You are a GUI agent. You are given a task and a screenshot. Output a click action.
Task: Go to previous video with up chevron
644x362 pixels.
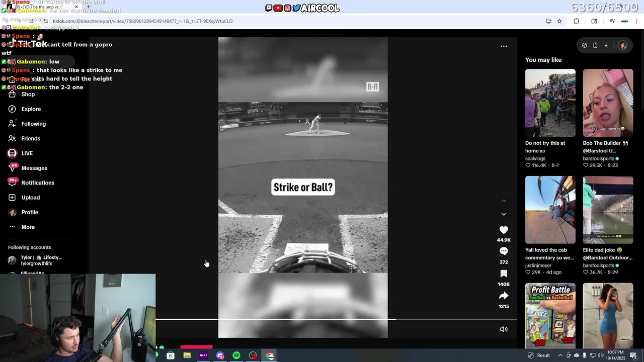[x=504, y=201]
